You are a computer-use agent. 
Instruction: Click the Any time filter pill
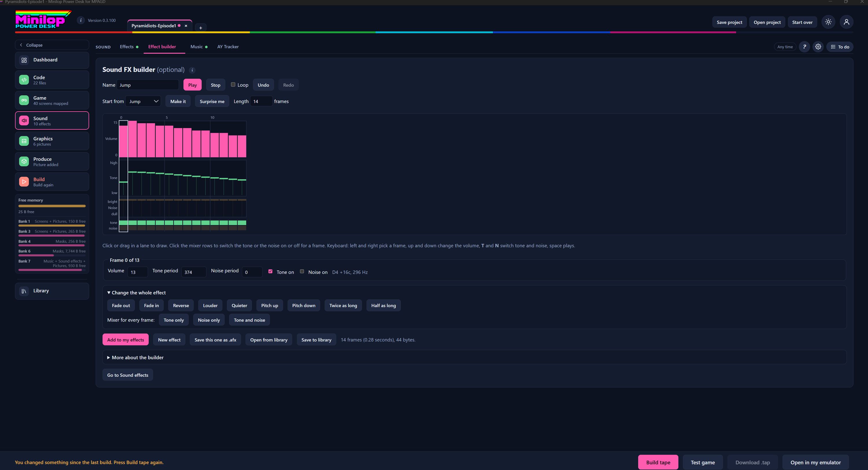coord(785,47)
